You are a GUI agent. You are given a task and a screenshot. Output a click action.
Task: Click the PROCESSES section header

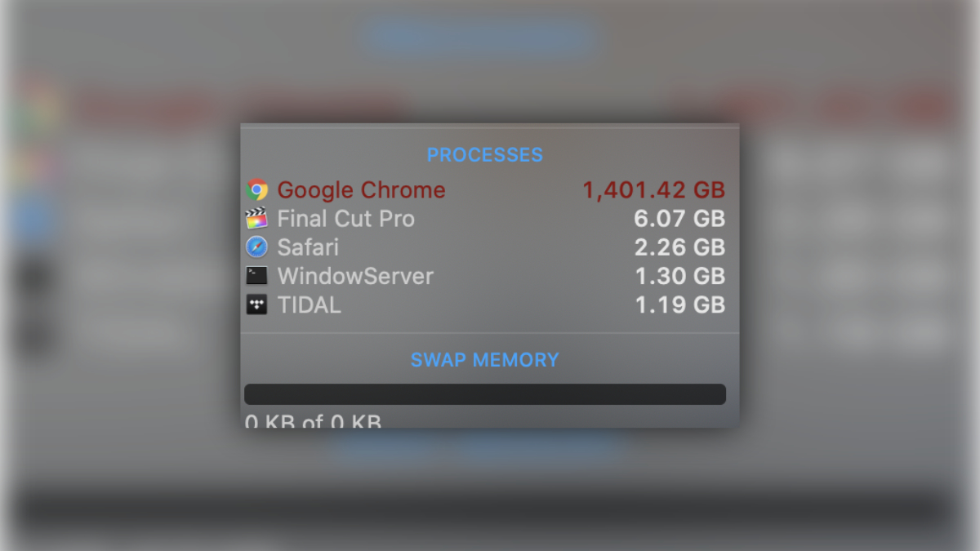point(485,155)
